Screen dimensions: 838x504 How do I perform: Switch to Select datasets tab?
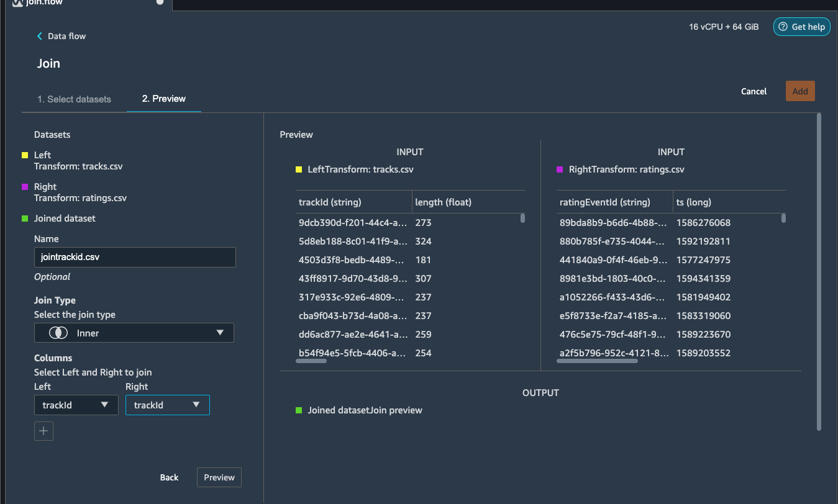tap(74, 99)
